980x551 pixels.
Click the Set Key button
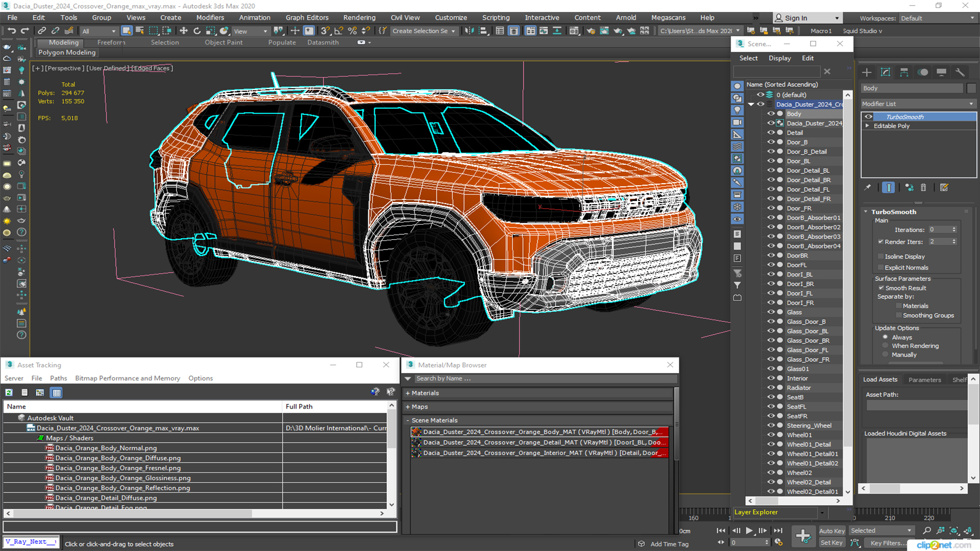[832, 542]
